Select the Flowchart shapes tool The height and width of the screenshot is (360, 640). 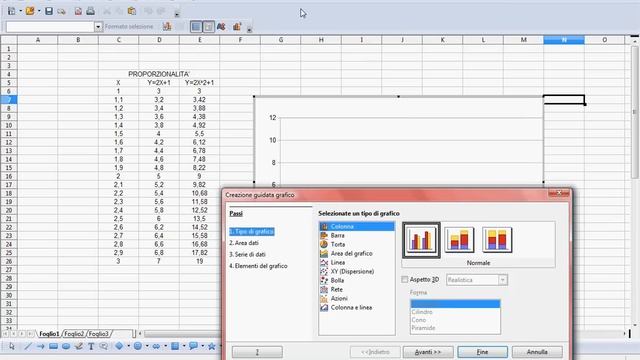tap(175, 346)
